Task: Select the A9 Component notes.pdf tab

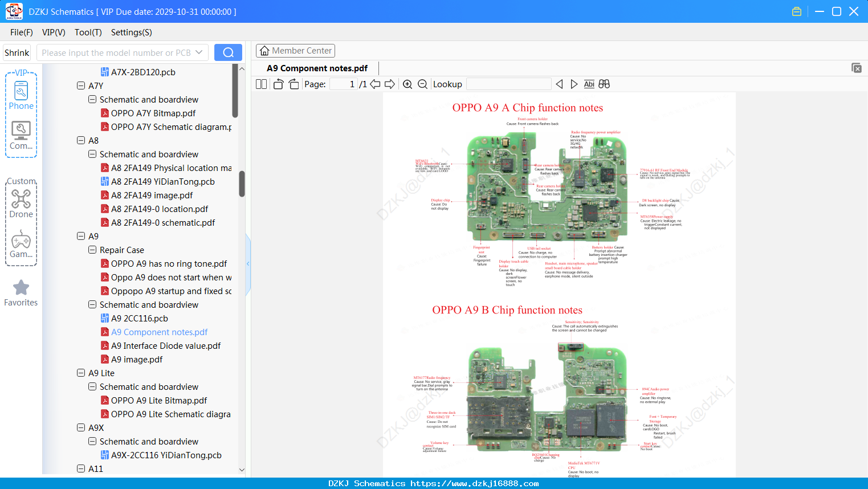Action: pos(317,68)
